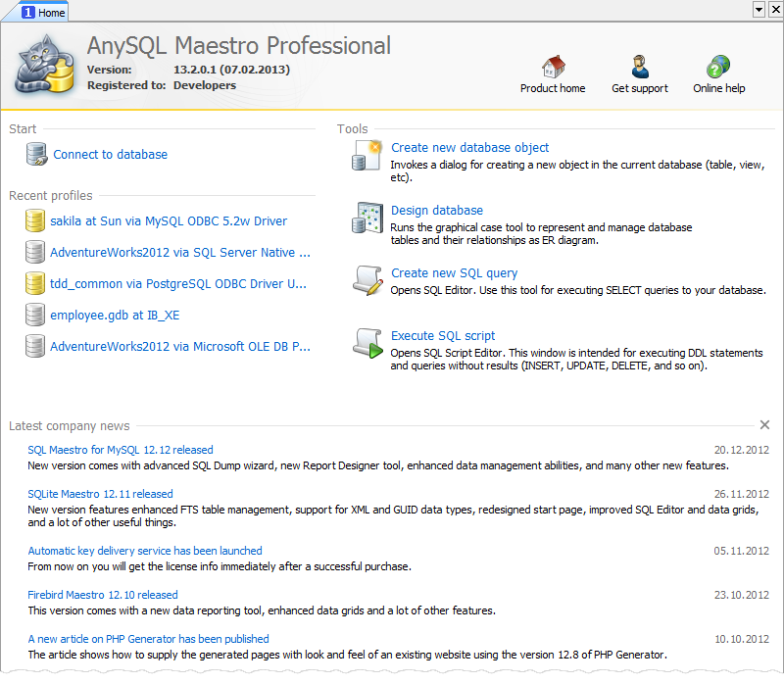Click the Execute SQL script green-arrow icon
The image size is (784, 683).
tap(367, 342)
